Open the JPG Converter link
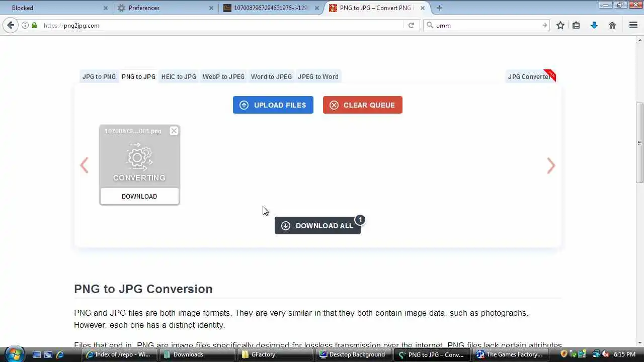Image resolution: width=644 pixels, height=362 pixels. 531,76
